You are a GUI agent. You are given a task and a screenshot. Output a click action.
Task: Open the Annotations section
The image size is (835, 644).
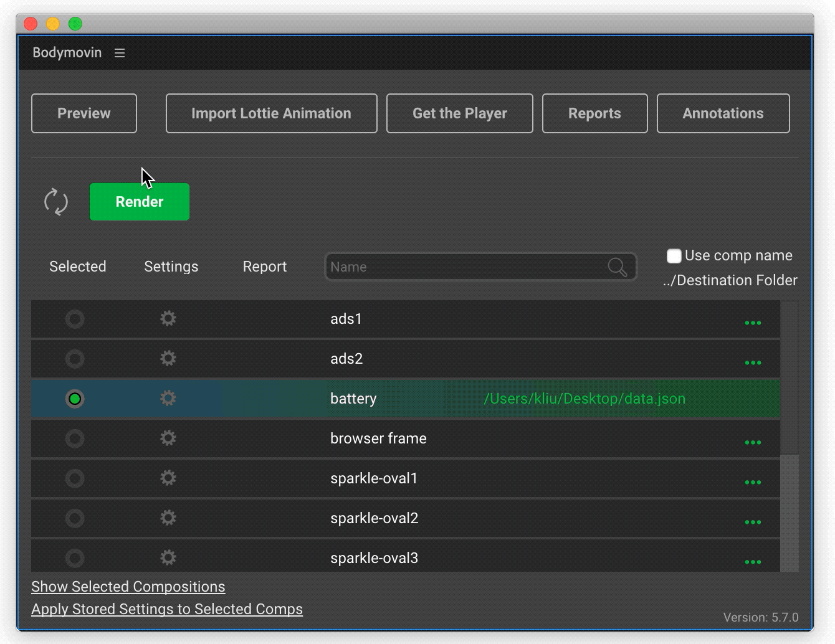[723, 113]
